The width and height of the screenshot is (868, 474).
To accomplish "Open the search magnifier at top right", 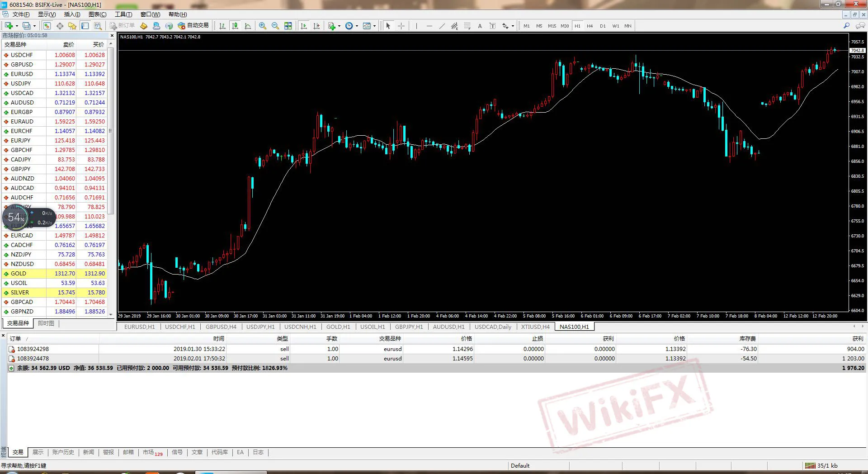I will (x=847, y=26).
